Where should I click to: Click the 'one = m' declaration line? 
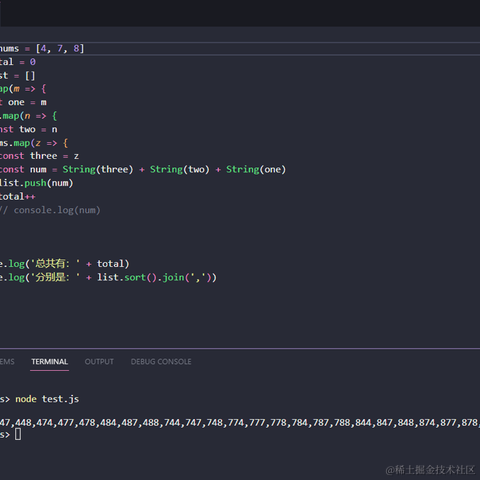(23, 102)
